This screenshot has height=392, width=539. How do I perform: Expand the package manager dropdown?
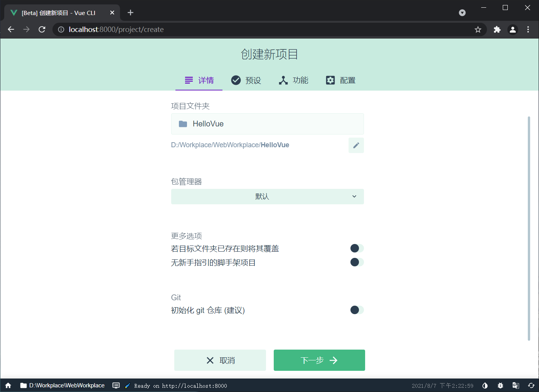click(x=267, y=197)
